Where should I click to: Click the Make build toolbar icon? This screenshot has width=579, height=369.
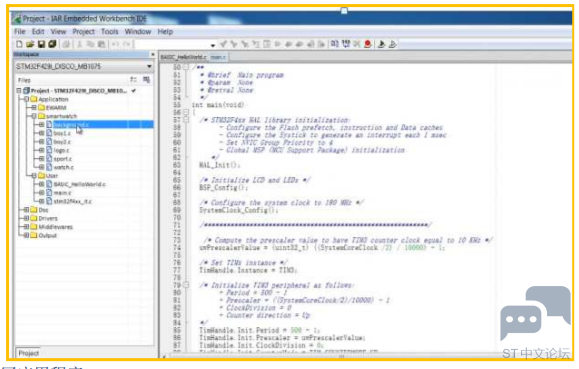(346, 44)
